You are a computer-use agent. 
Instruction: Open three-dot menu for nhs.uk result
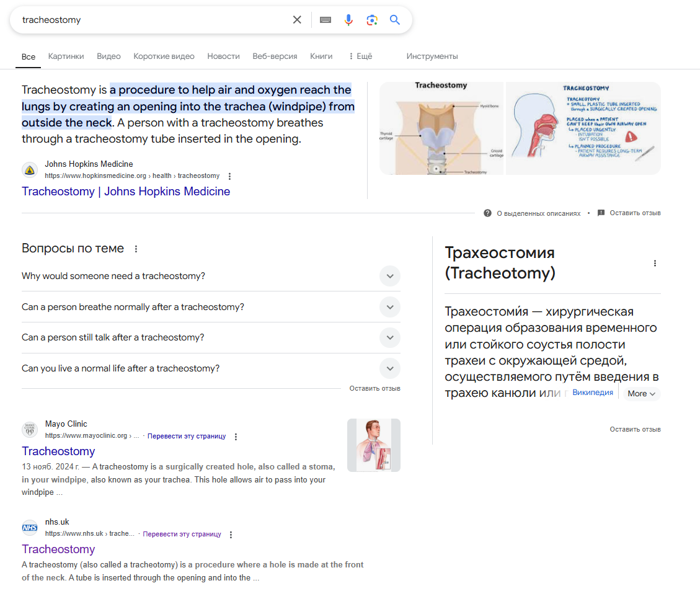[x=231, y=535]
